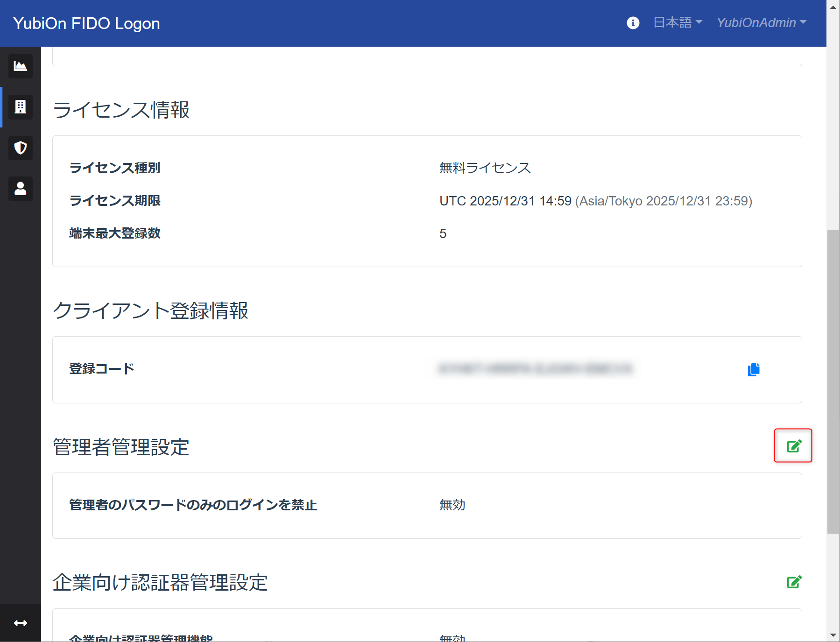Click the information icon in header
The image size is (840, 642).
[x=633, y=23]
